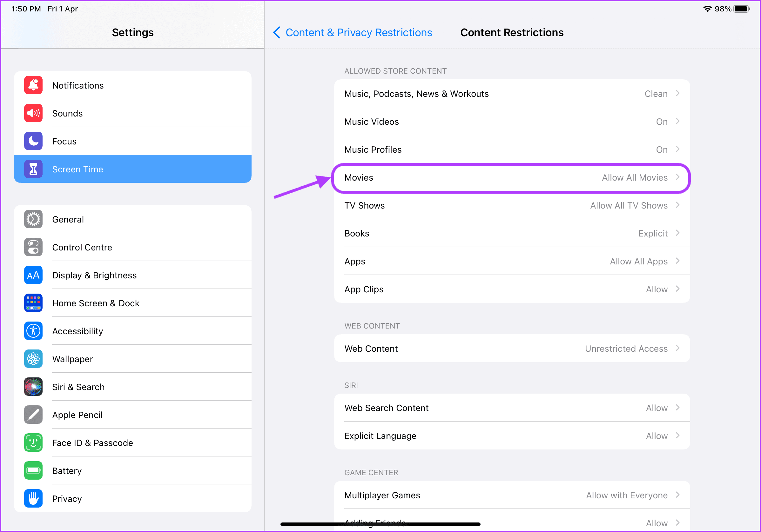Viewport: 761px width, 532px height.
Task: Select Screen Time settings
Action: coord(132,169)
